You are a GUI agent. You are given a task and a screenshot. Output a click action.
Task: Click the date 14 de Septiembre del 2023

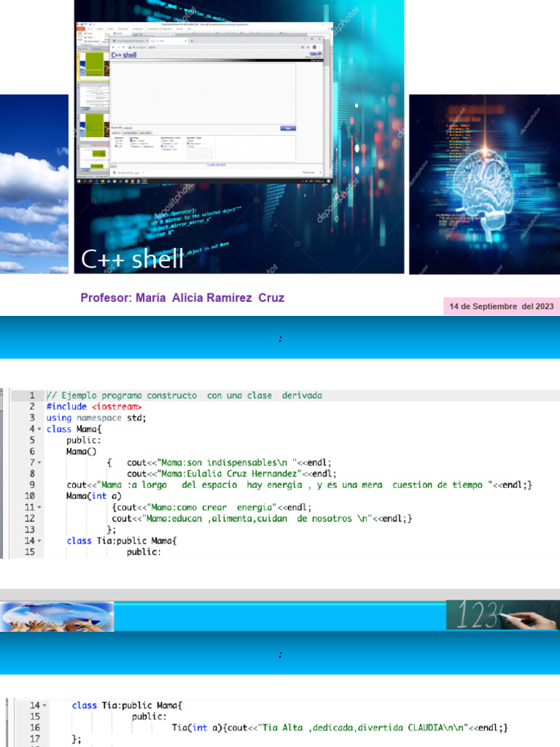tap(502, 306)
